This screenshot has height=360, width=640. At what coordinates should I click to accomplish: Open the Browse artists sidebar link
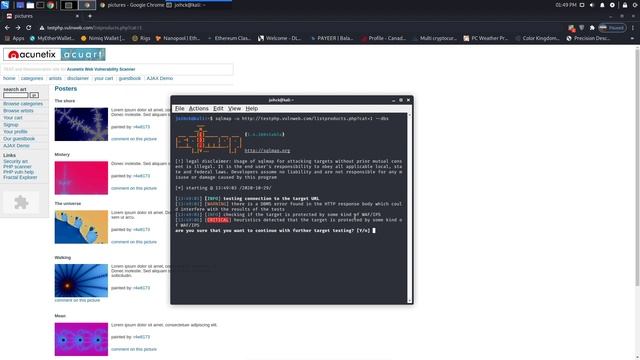point(18,111)
